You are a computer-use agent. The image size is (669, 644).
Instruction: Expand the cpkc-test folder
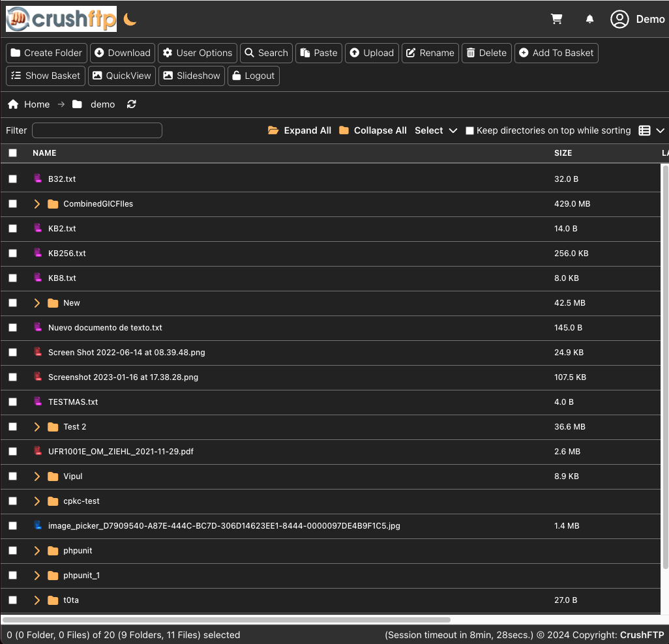(x=37, y=501)
